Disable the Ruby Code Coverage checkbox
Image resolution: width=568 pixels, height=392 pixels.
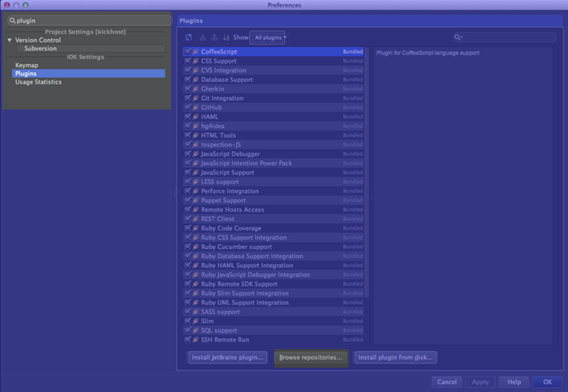(187, 228)
